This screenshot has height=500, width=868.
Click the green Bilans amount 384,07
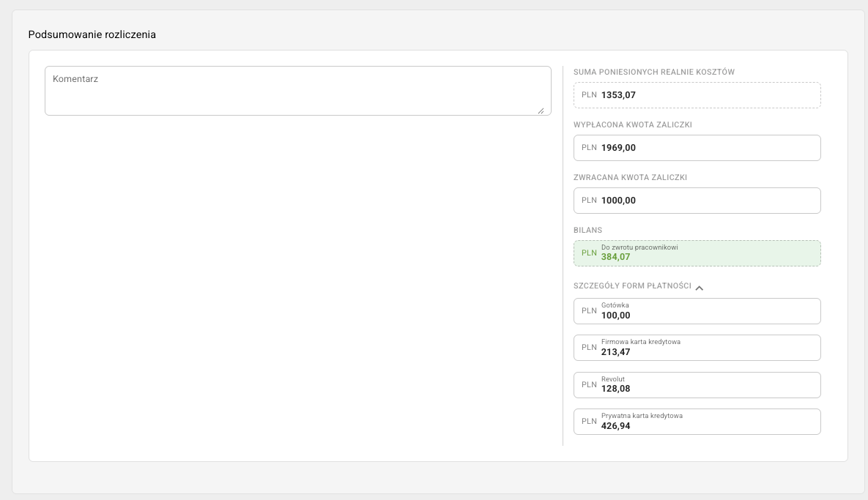pyautogui.click(x=616, y=257)
